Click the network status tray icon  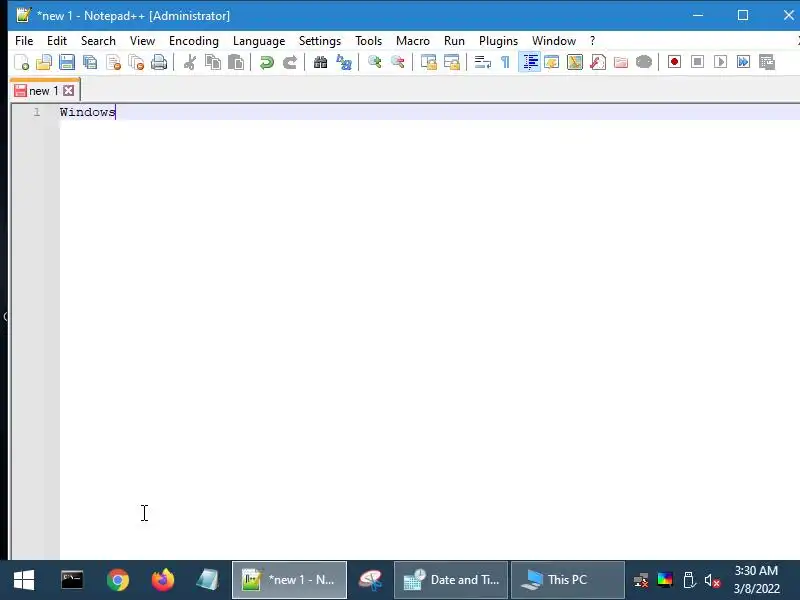[641, 581]
